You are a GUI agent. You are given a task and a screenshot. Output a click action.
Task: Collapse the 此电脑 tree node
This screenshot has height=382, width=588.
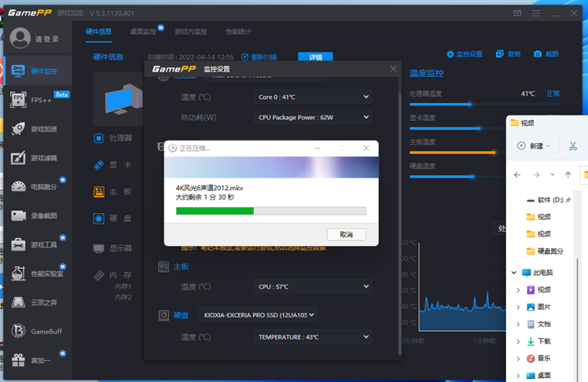(514, 273)
